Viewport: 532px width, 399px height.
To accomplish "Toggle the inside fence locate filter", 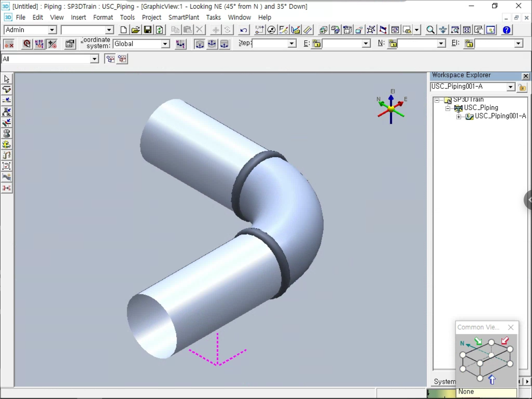I will point(110,59).
